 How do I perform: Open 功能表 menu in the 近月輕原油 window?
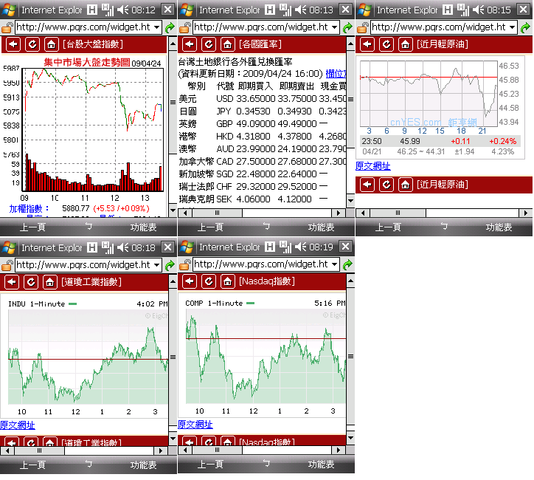pos(499,227)
